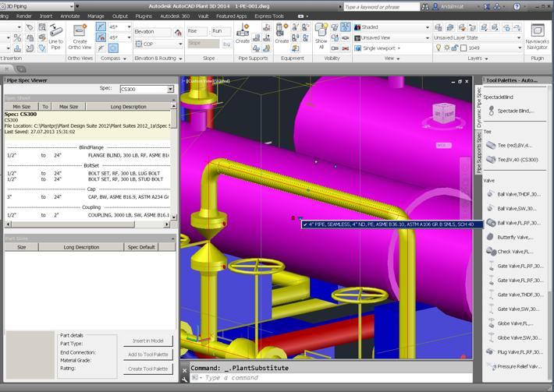Toggle the layer lightbulb on/off icon

[x=439, y=48]
